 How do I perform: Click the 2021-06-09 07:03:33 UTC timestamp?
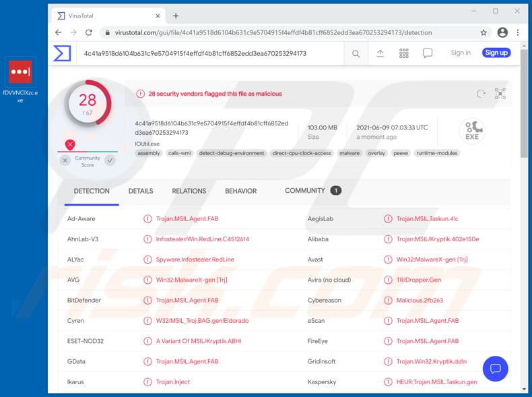(x=392, y=127)
